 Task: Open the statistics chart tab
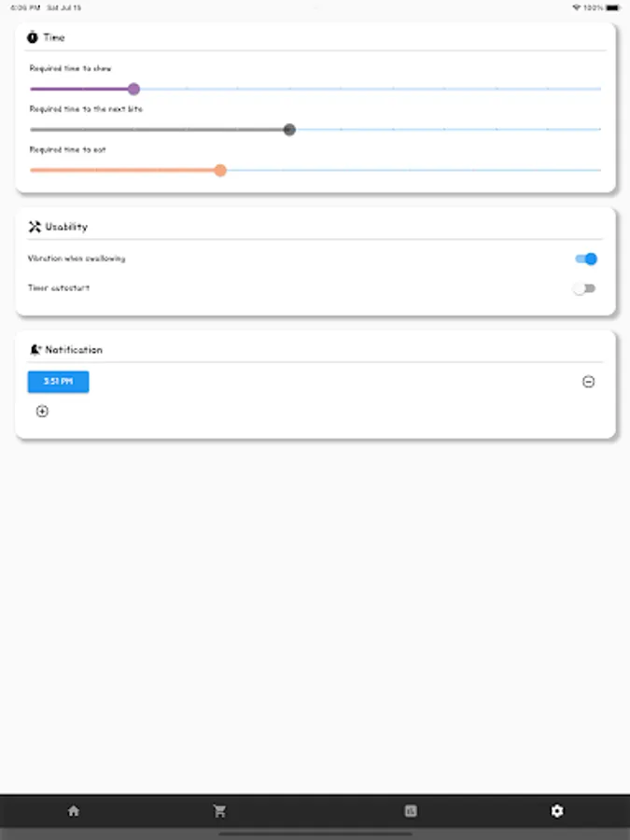pos(410,811)
